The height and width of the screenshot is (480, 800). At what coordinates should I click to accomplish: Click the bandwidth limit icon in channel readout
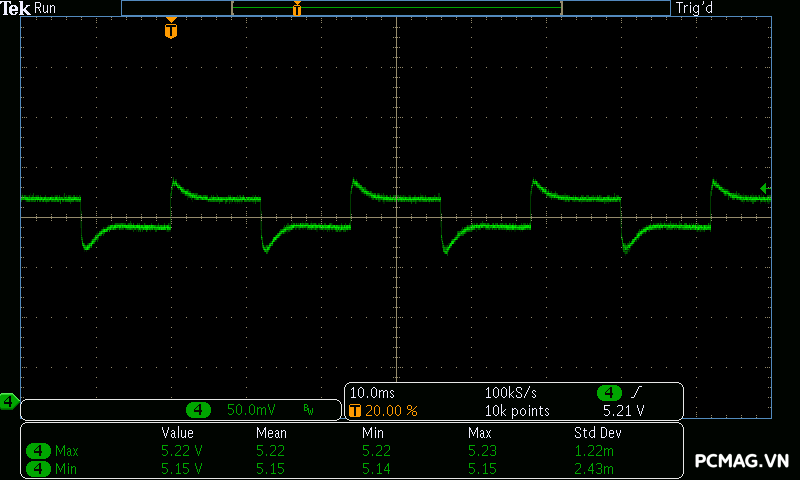click(x=308, y=410)
